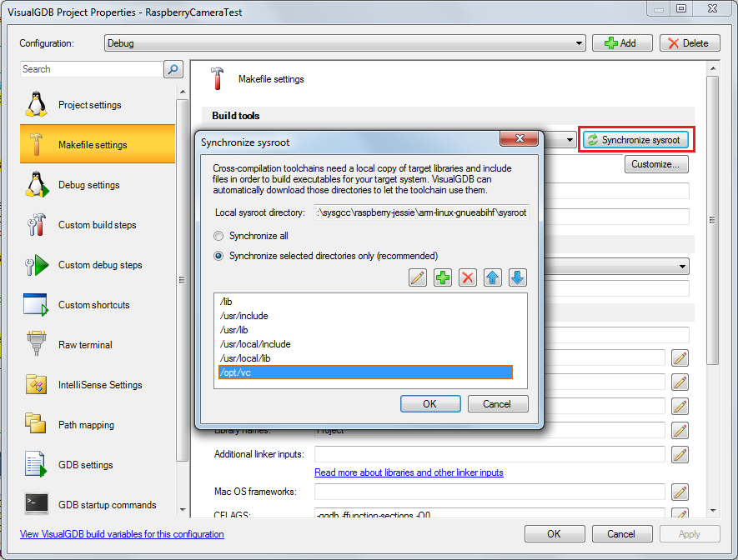Click the Path mapping folders icon
The height and width of the screenshot is (560, 738).
35,422
